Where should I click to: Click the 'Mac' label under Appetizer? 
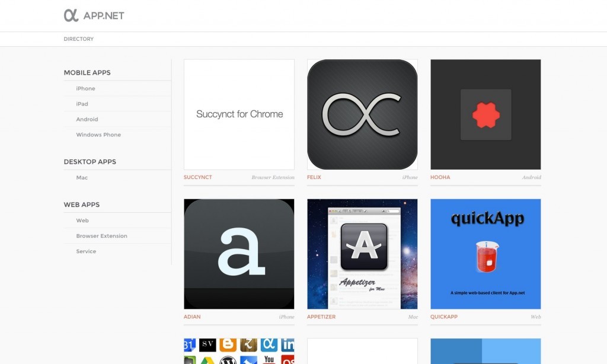413,317
